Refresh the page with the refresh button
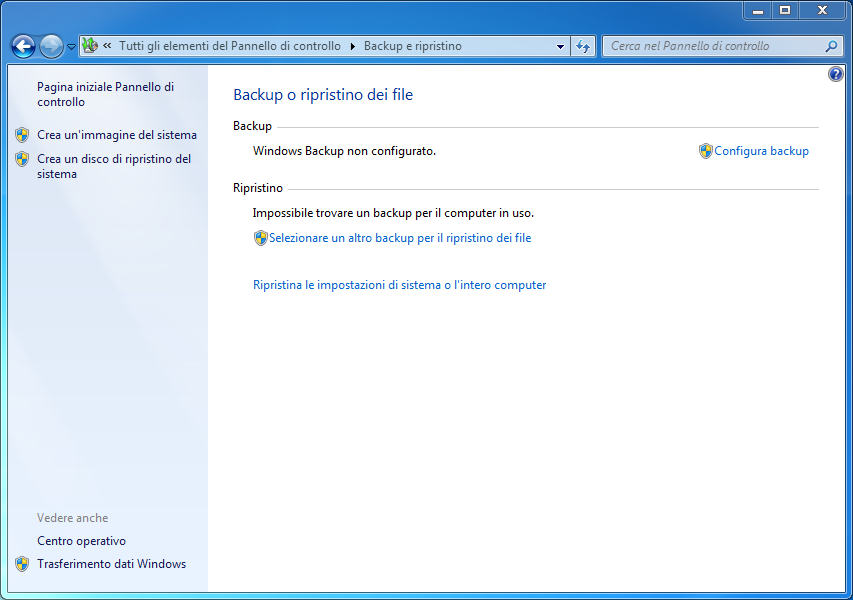 point(583,47)
